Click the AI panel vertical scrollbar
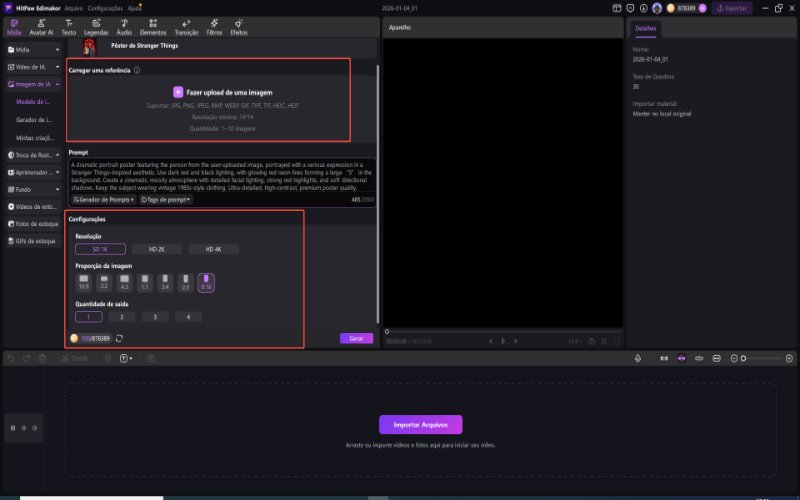 (x=378, y=194)
